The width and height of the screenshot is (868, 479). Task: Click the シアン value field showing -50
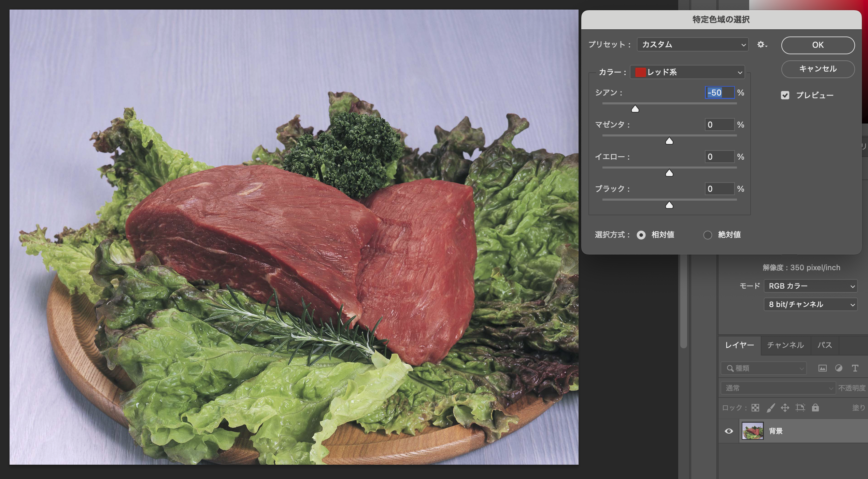click(720, 92)
